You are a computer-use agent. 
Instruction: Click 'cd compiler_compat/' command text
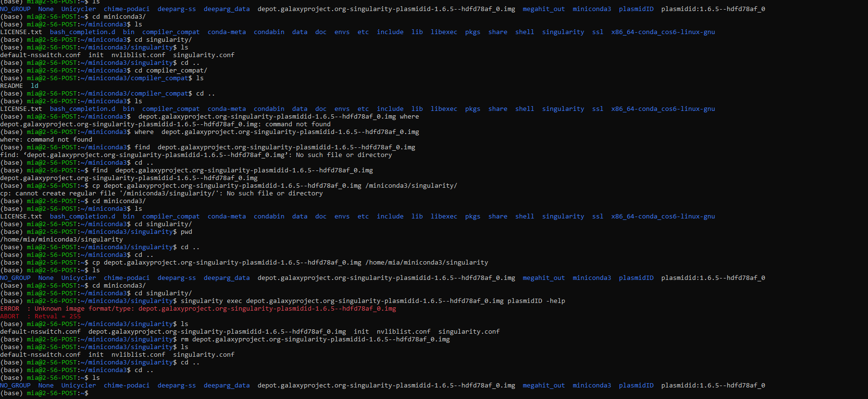click(171, 71)
